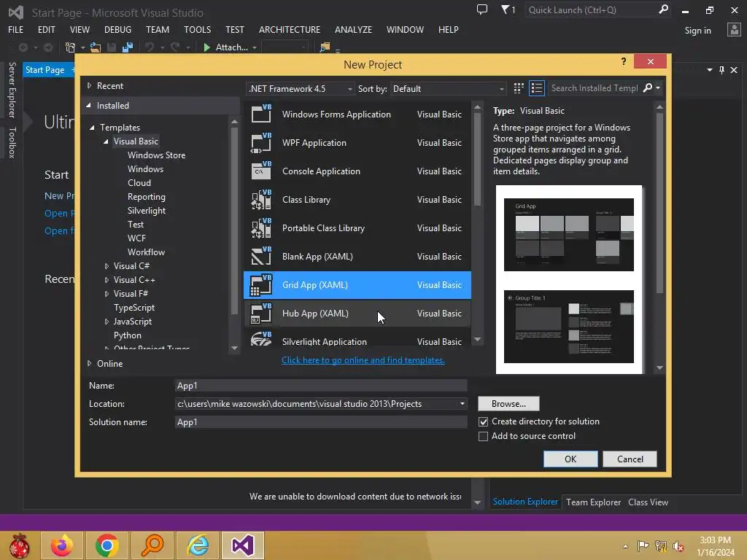Open Internet Explorer from the taskbar
Viewport: 747px width, 560px height.
point(197,545)
